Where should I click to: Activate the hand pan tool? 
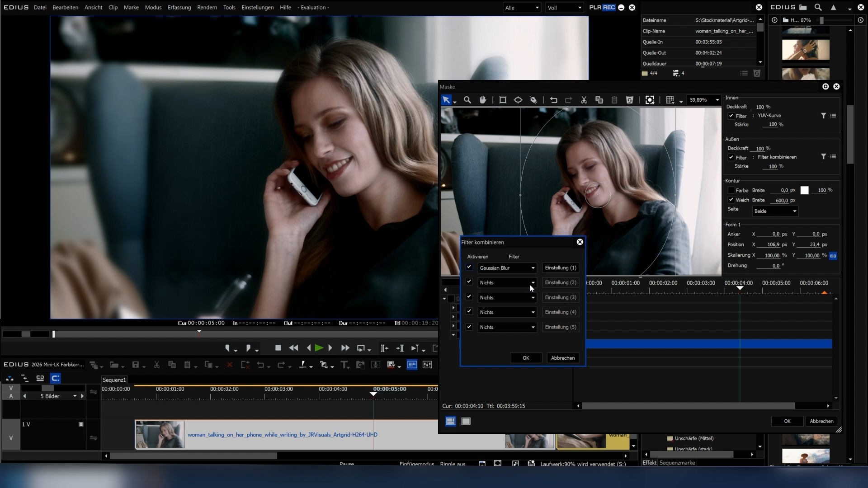click(483, 100)
